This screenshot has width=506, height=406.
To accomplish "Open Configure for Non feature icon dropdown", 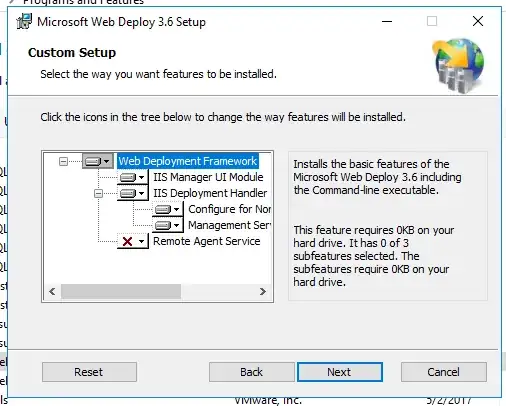I will tap(168, 209).
